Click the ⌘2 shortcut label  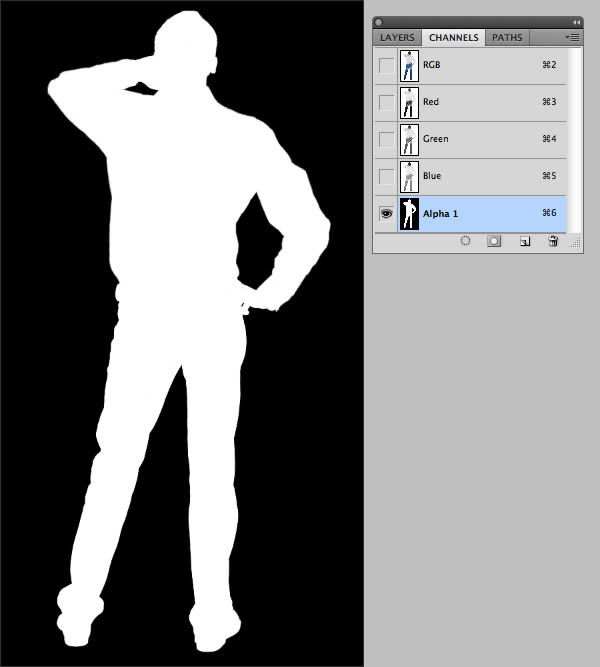[x=549, y=65]
